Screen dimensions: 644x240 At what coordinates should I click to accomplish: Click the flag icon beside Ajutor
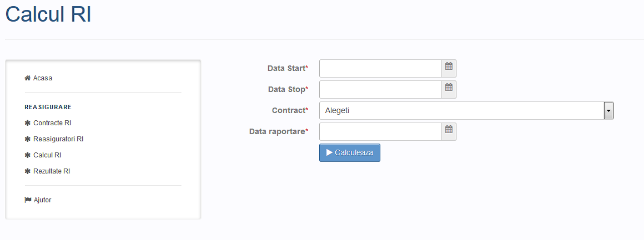[28, 200]
